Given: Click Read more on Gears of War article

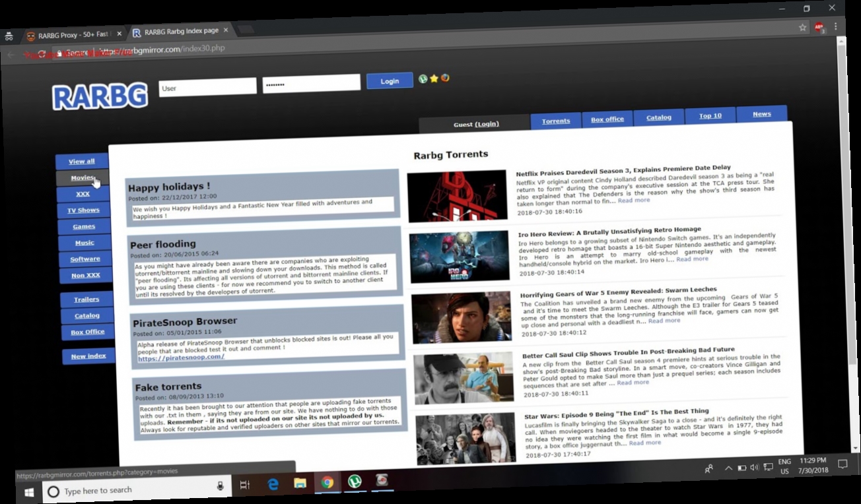Looking at the screenshot, I should 664,321.
